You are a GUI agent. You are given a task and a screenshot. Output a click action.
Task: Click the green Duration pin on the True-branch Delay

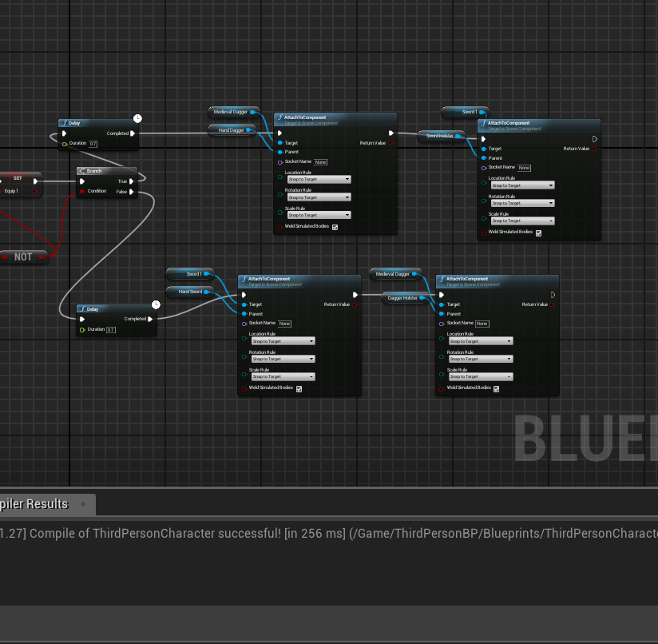point(65,144)
